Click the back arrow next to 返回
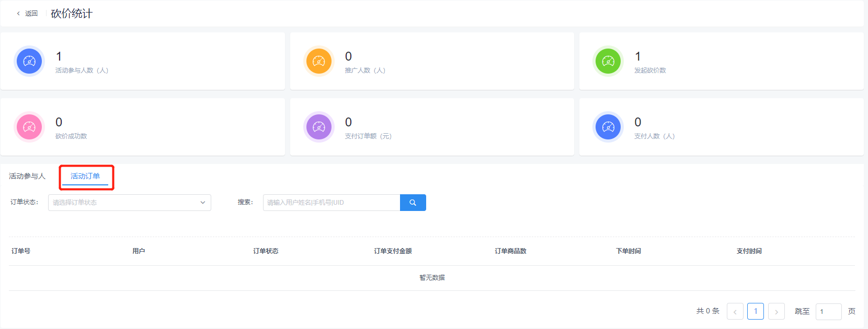Screen dimensions: 868x329 click(x=18, y=14)
